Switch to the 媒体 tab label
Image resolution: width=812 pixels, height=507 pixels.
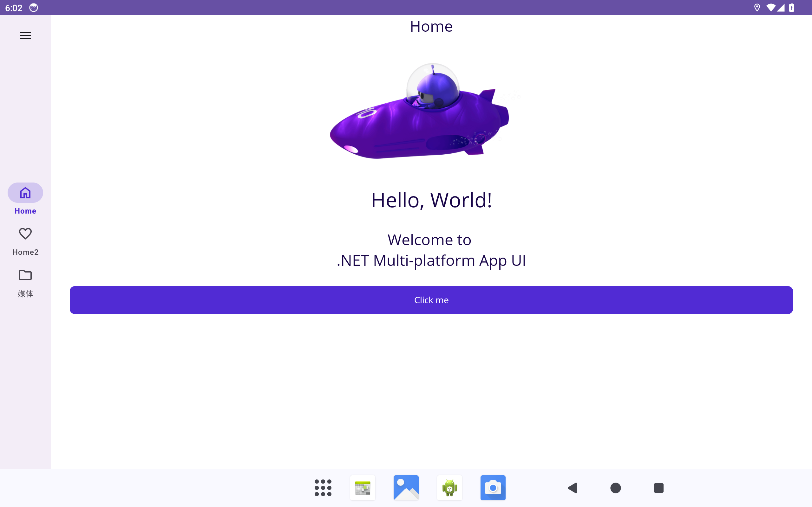pyautogui.click(x=25, y=294)
